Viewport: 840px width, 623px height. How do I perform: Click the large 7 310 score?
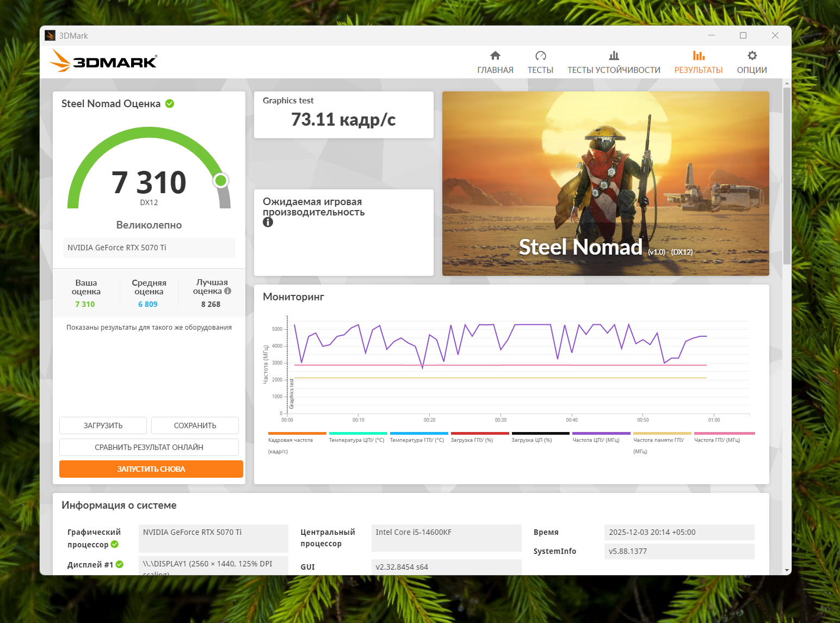pyautogui.click(x=149, y=182)
